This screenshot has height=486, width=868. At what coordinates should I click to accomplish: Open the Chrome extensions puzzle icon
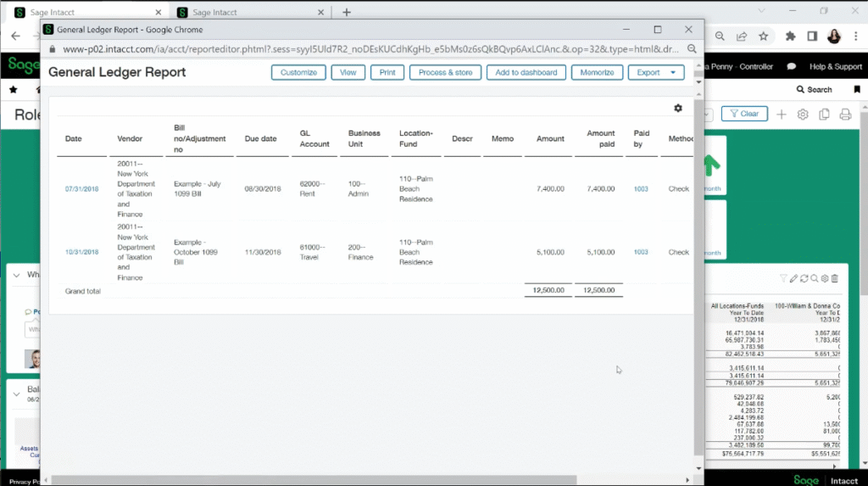(791, 36)
